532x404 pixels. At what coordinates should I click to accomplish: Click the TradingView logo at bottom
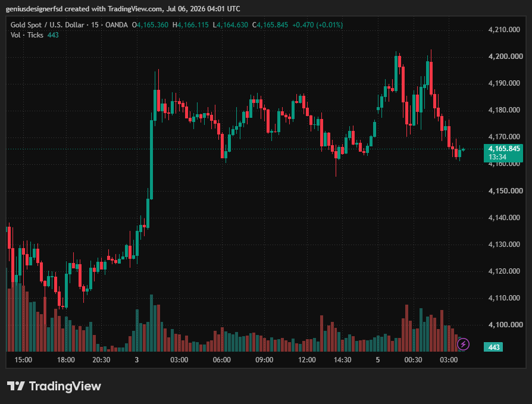click(54, 386)
